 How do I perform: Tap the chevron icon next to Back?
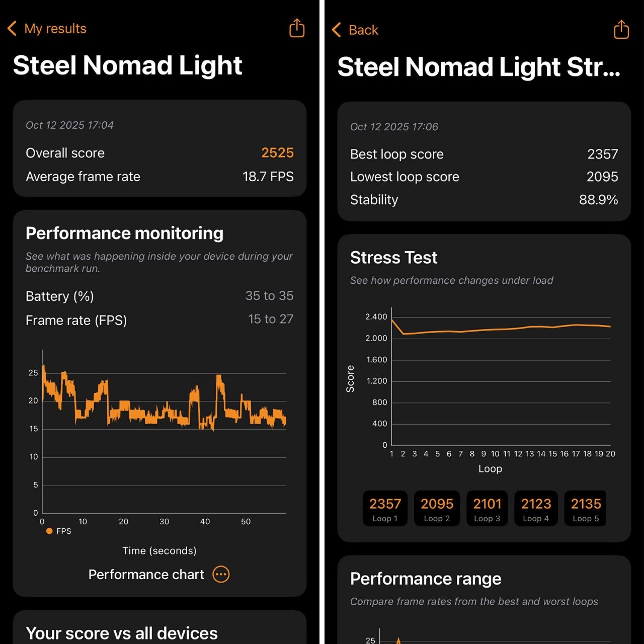[x=337, y=30]
